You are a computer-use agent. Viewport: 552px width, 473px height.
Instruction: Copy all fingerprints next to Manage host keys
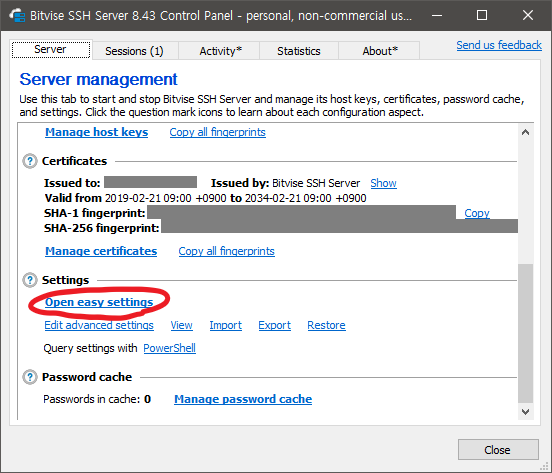pyautogui.click(x=218, y=132)
